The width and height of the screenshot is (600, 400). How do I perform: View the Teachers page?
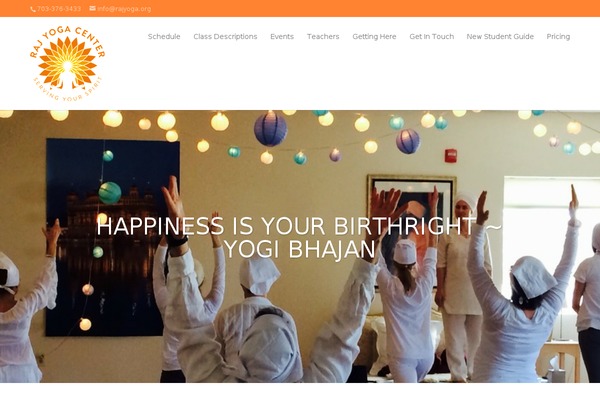(323, 36)
